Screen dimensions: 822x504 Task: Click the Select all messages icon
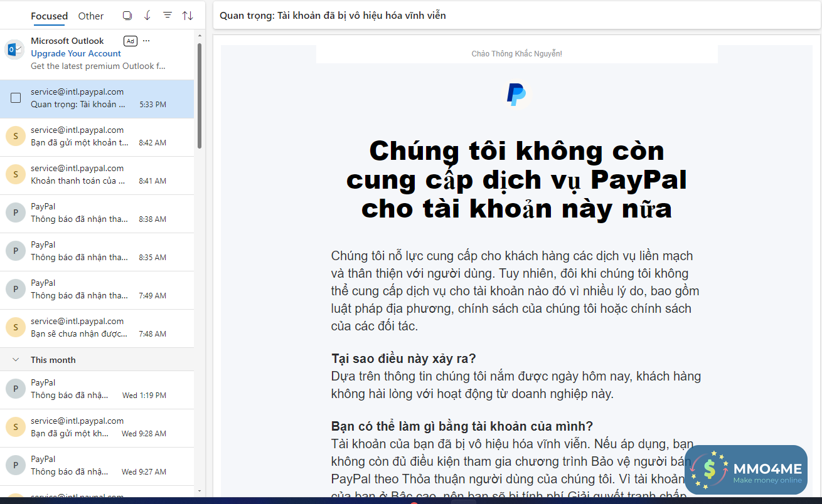click(x=127, y=16)
